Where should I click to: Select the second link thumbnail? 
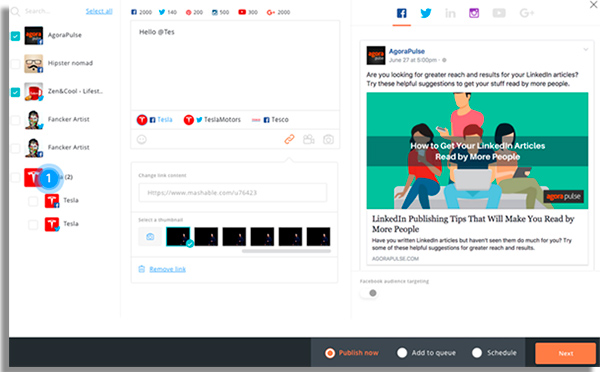pos(206,237)
